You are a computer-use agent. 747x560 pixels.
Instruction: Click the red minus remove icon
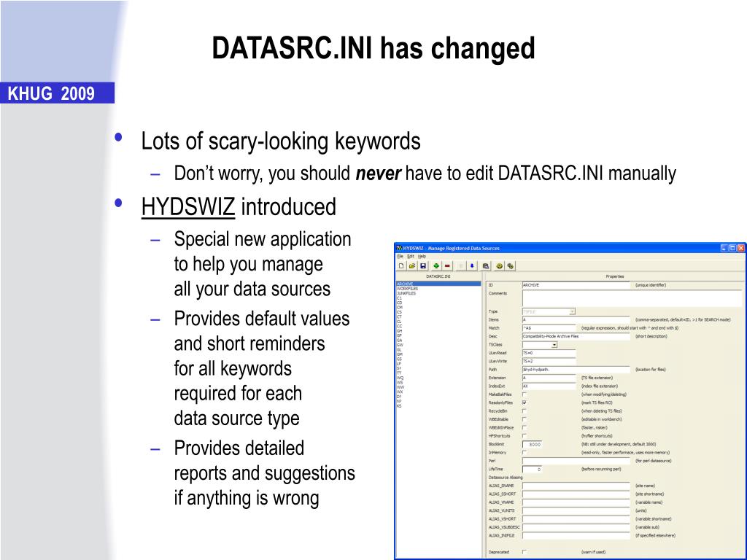point(447,266)
